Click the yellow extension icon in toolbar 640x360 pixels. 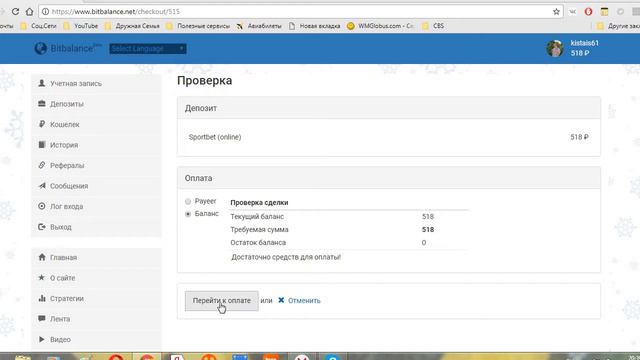(604, 11)
